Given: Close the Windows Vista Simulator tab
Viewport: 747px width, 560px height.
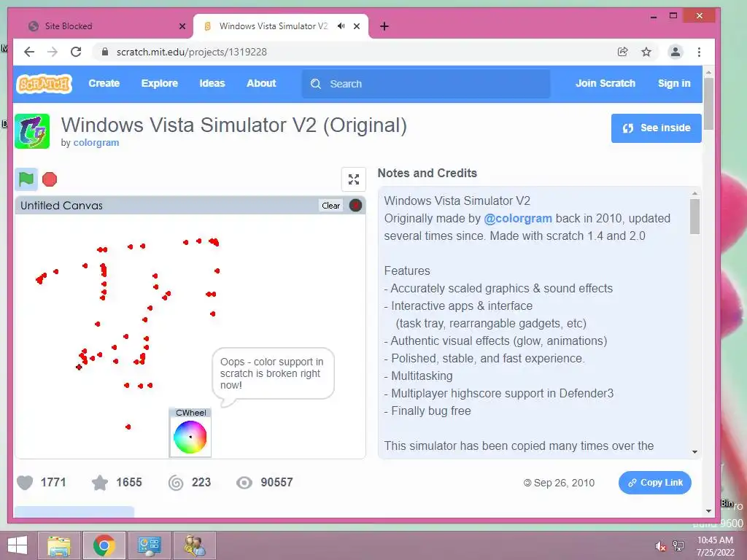Looking at the screenshot, I should (x=356, y=26).
